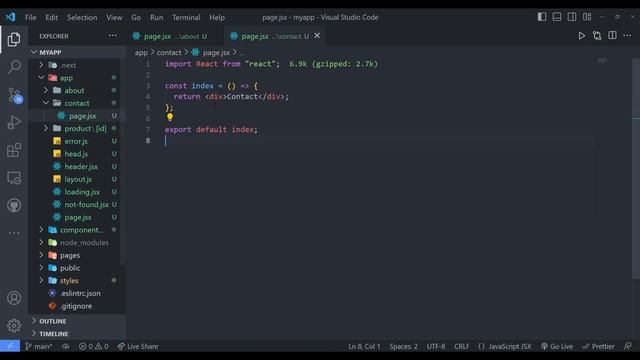Open the Explorer view in activity bar
Viewport: 640px width, 360px height.
point(14,40)
